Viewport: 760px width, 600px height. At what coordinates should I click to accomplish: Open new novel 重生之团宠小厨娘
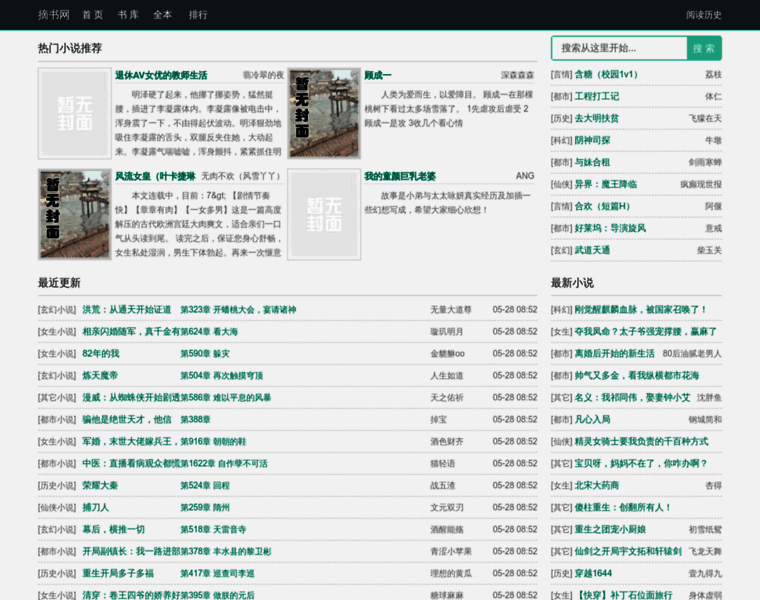point(610,529)
